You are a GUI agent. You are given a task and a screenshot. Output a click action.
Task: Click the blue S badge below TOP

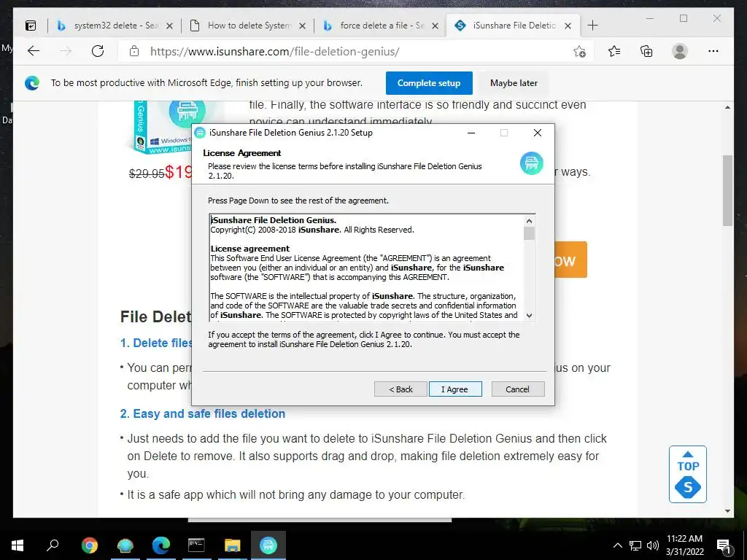(688, 487)
